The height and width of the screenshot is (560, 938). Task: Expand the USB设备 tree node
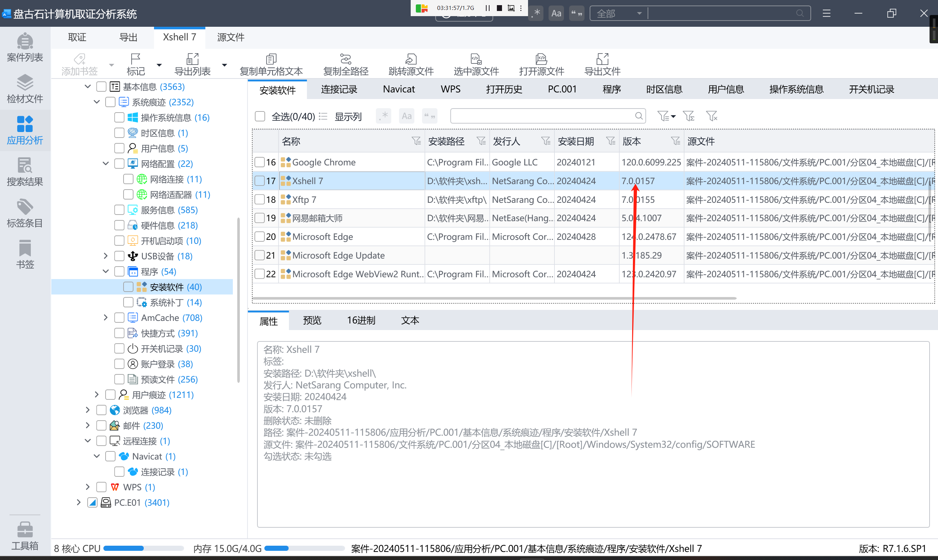[x=106, y=256]
